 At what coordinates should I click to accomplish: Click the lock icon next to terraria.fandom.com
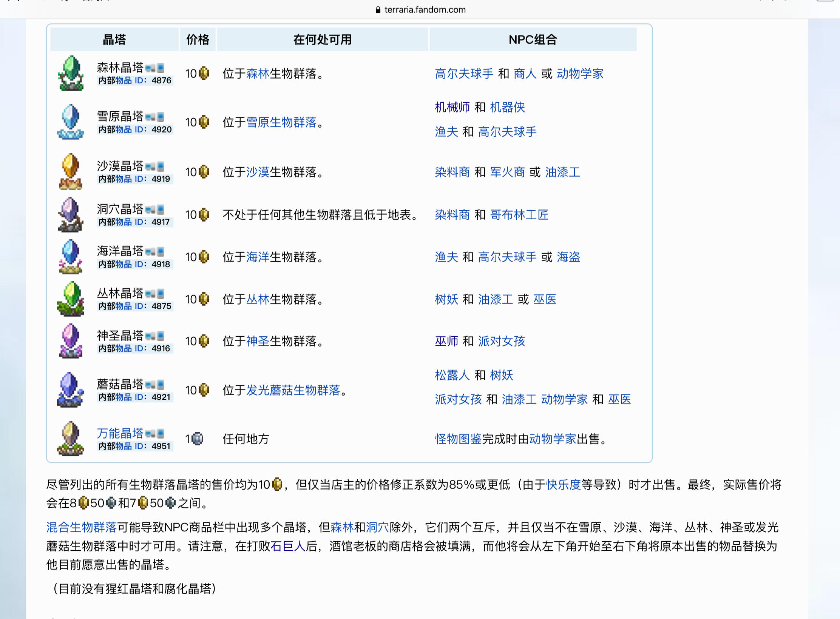point(378,10)
